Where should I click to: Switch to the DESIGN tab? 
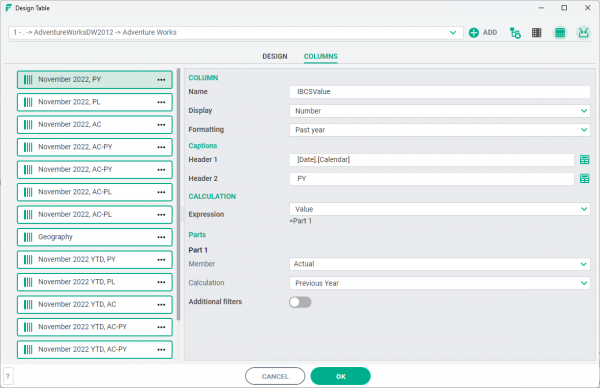coord(275,56)
